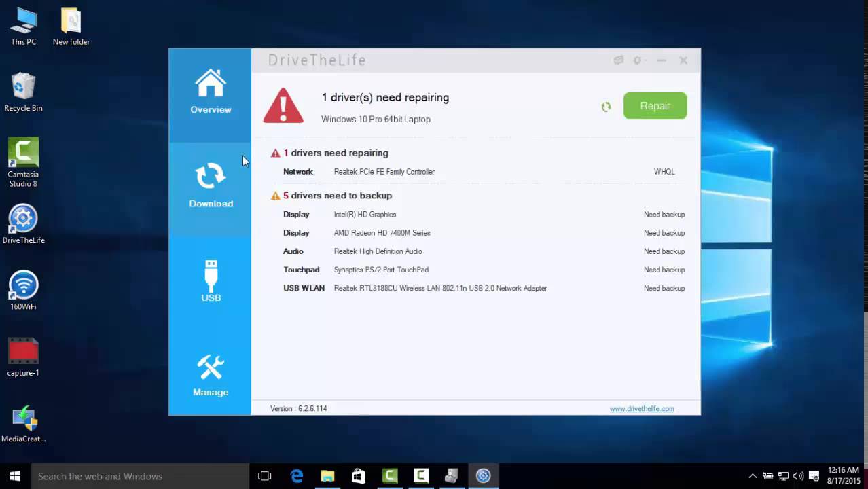The height and width of the screenshot is (489, 868).
Task: Select the capture-1 video file icon
Action: coord(23,357)
